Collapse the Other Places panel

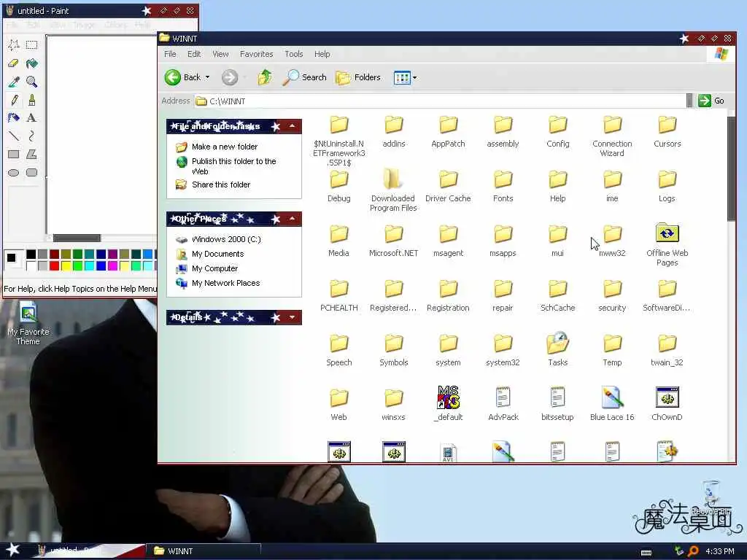pos(292,219)
